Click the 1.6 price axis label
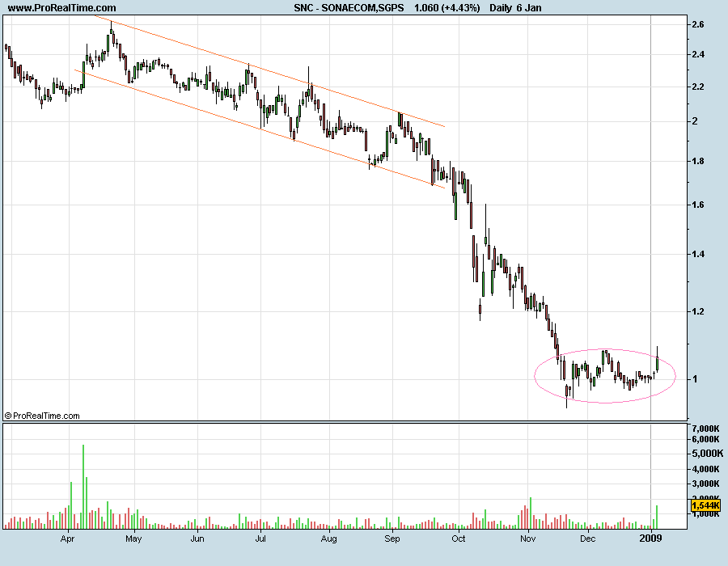The height and width of the screenshot is (566, 728). click(698, 205)
